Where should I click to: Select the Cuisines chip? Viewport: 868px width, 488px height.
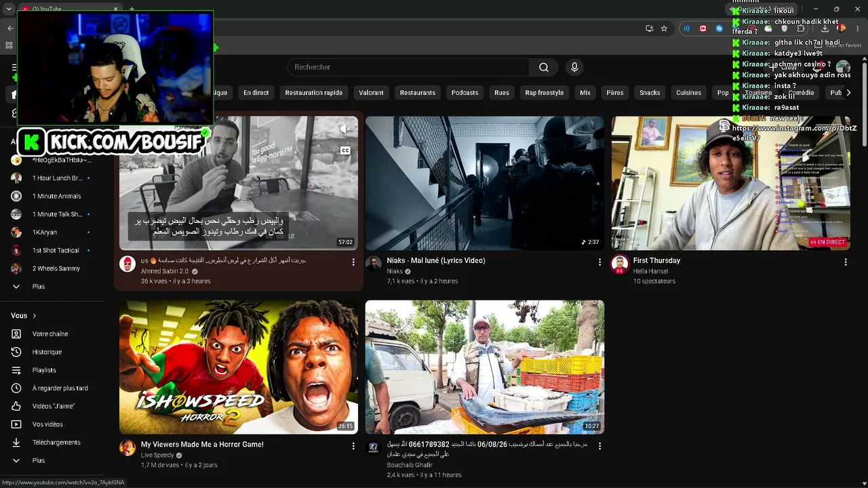pyautogui.click(x=688, y=93)
